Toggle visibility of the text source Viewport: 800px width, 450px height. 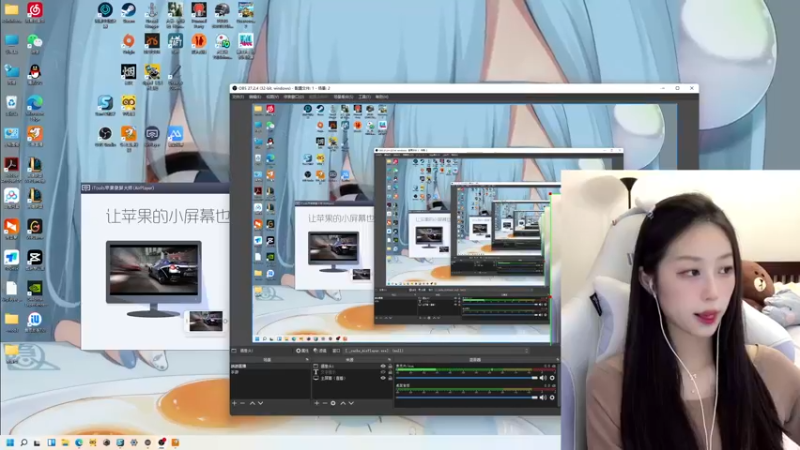pos(383,372)
